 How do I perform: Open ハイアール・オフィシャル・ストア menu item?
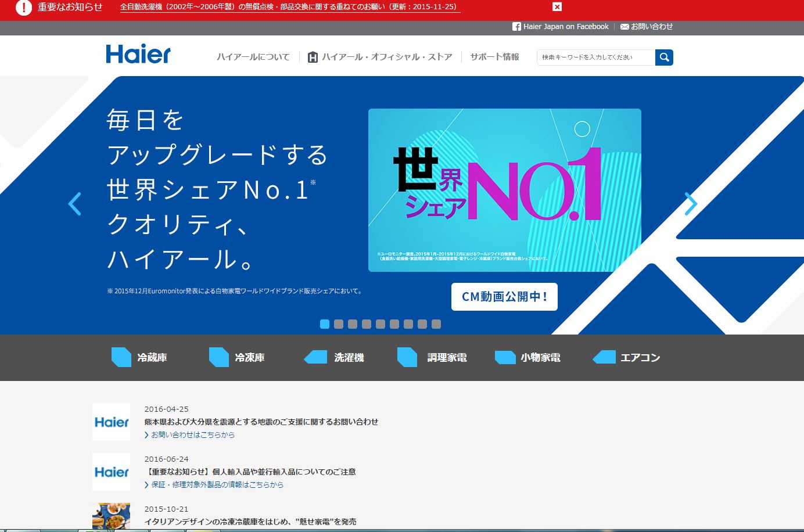tap(387, 57)
